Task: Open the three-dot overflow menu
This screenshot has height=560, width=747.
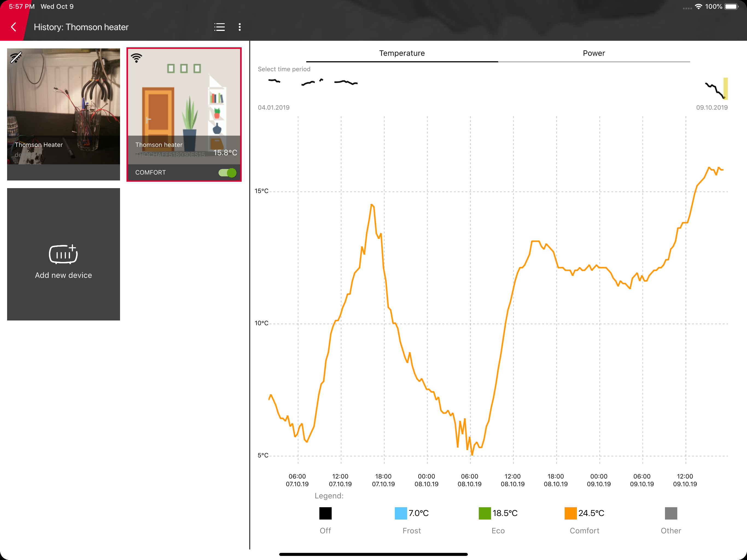Action: 240,27
